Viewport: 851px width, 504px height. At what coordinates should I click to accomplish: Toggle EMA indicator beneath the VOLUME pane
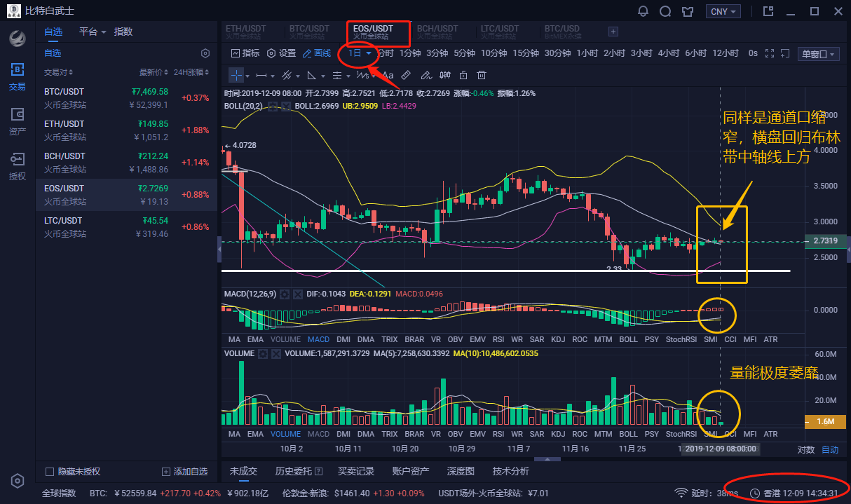[255, 435]
